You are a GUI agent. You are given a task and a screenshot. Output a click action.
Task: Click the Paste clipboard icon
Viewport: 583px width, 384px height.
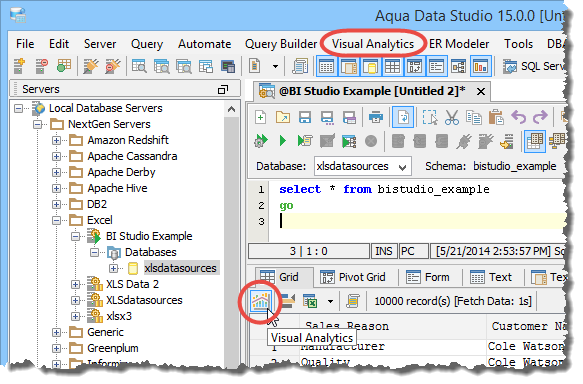[x=496, y=117]
